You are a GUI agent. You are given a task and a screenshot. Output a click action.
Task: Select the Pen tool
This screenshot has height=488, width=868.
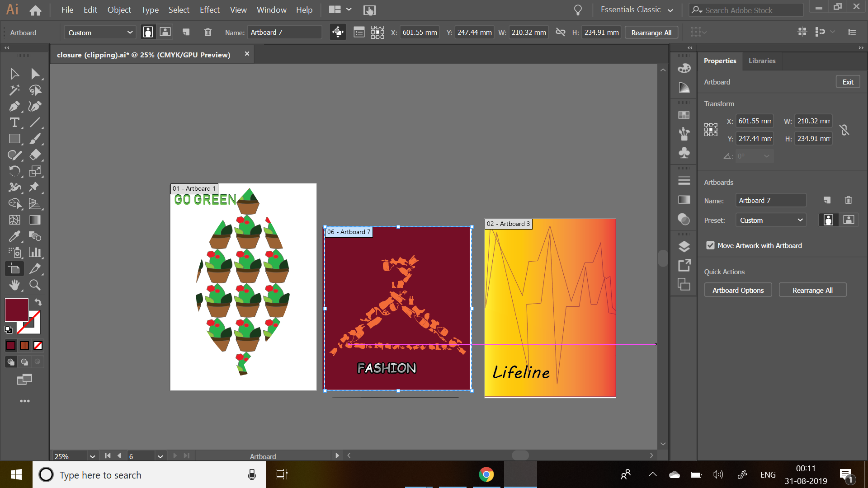tap(14, 106)
